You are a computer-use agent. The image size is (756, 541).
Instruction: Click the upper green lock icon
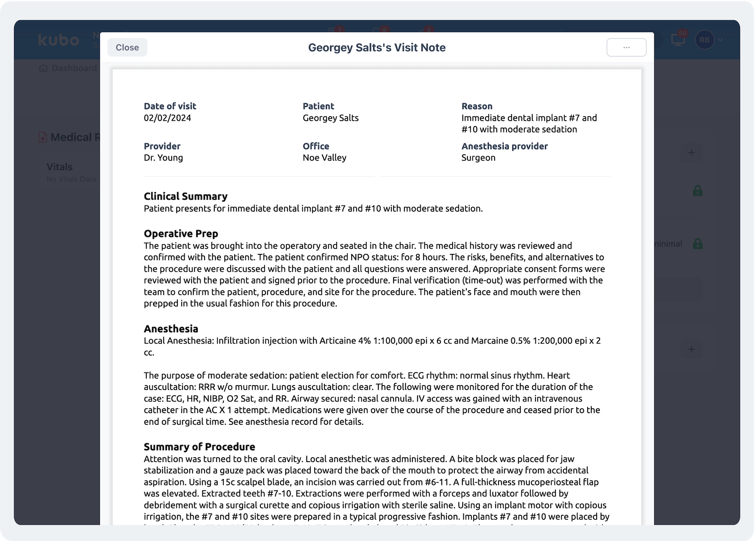click(698, 191)
